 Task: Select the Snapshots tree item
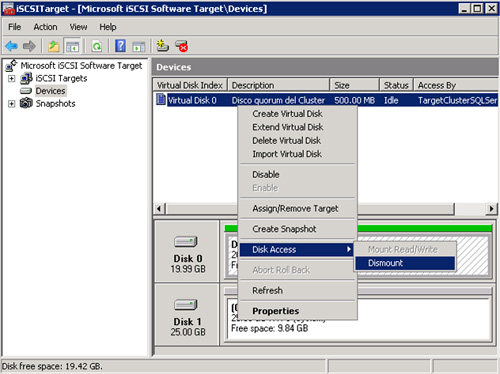(55, 103)
